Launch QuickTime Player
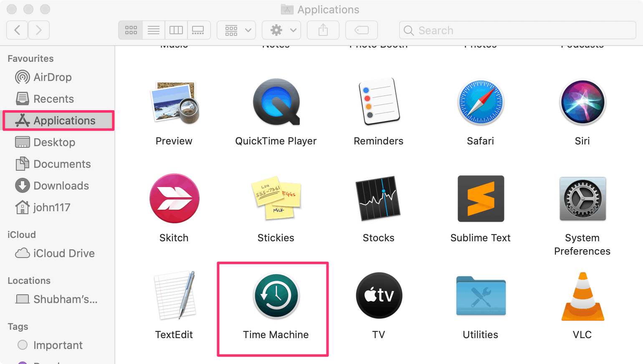 click(276, 102)
